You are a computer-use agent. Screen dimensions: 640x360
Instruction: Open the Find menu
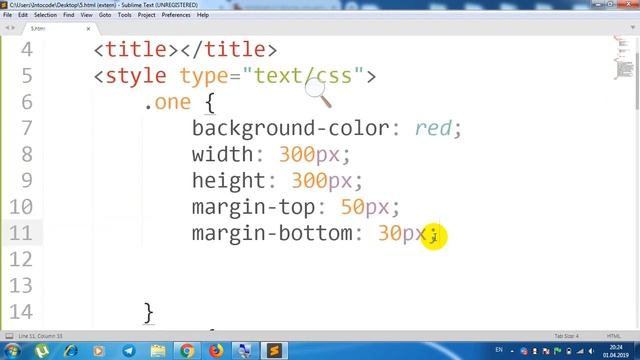[x=69, y=15]
